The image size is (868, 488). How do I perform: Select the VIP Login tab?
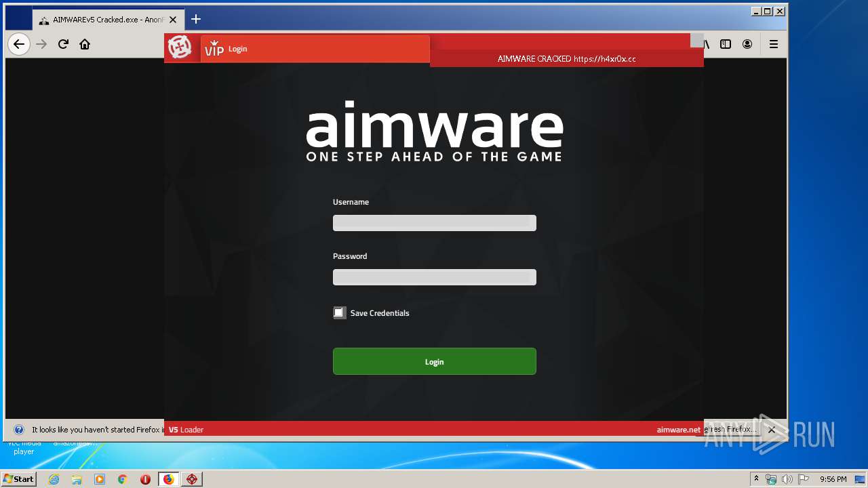tap(315, 49)
